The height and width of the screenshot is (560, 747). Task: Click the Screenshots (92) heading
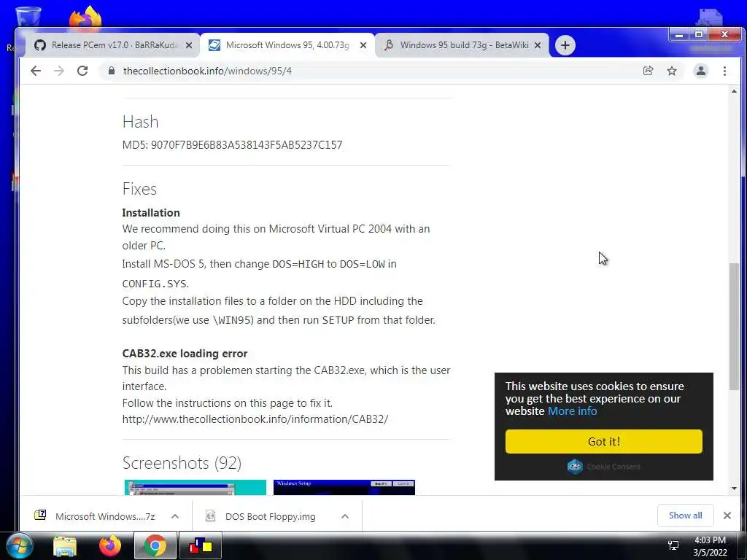coord(182,463)
